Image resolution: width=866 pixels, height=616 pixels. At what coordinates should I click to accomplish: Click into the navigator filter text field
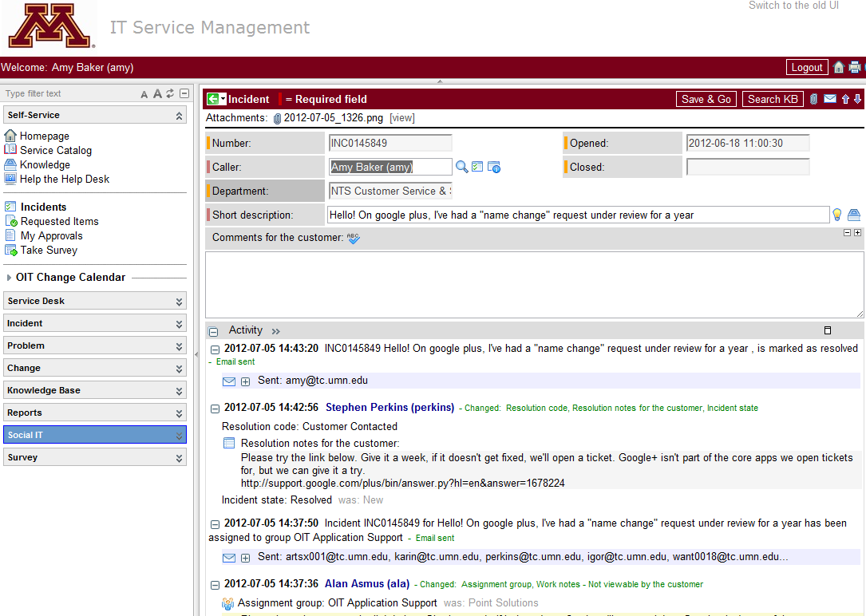69,94
